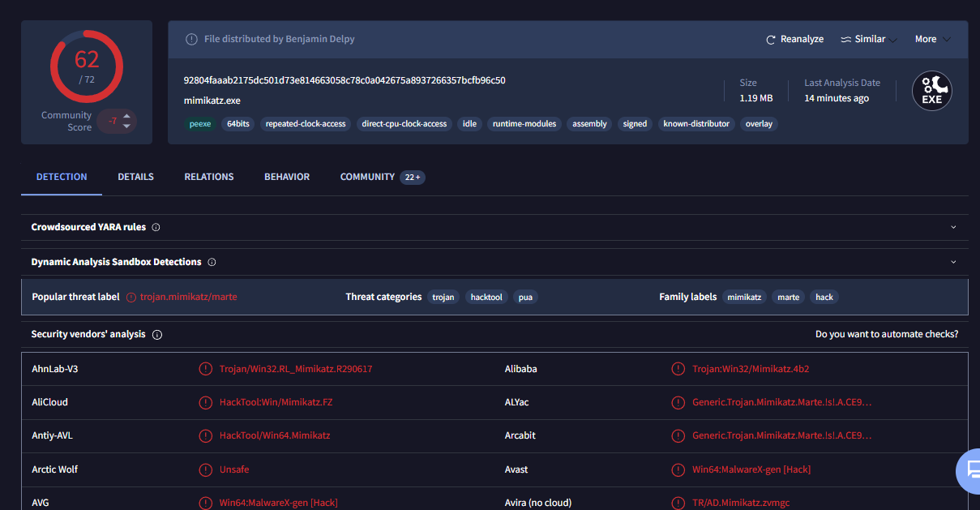Click the known-distributor tag
The width and height of the screenshot is (980, 510).
(695, 124)
